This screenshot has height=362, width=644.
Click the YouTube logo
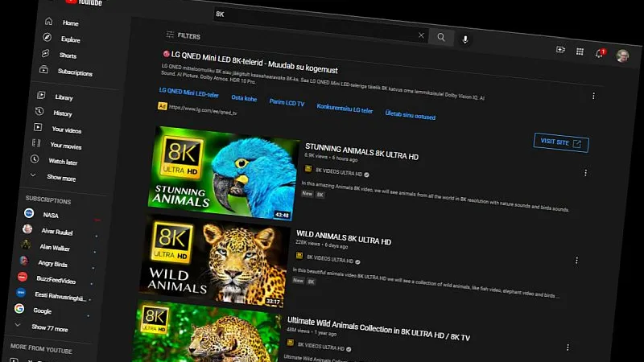[84, 2]
